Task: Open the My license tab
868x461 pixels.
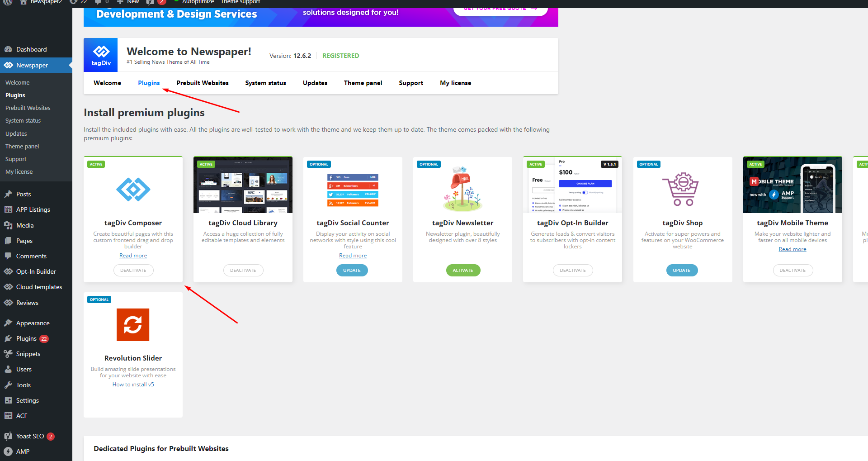Action: (455, 83)
